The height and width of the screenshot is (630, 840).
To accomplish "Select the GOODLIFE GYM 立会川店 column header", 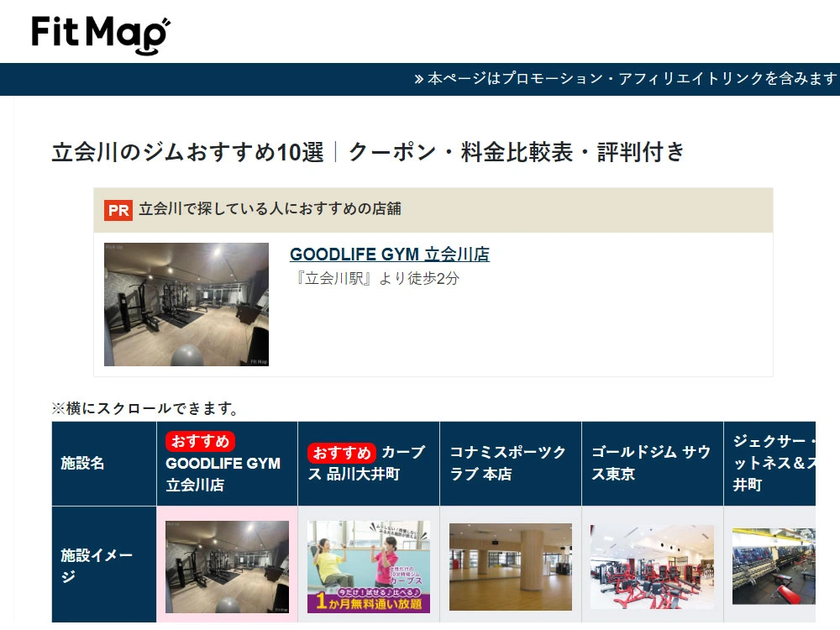I will coord(223,475).
